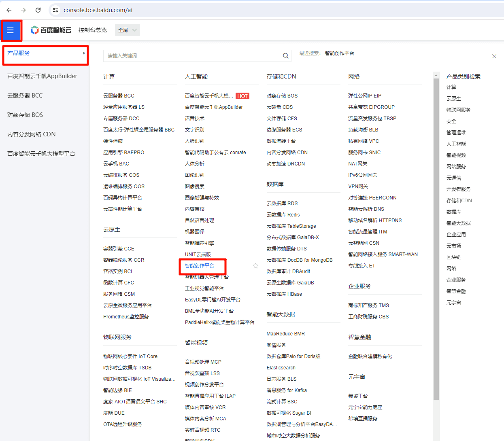
Task: Open 智能创作平台 under 人工智能
Action: [200, 266]
